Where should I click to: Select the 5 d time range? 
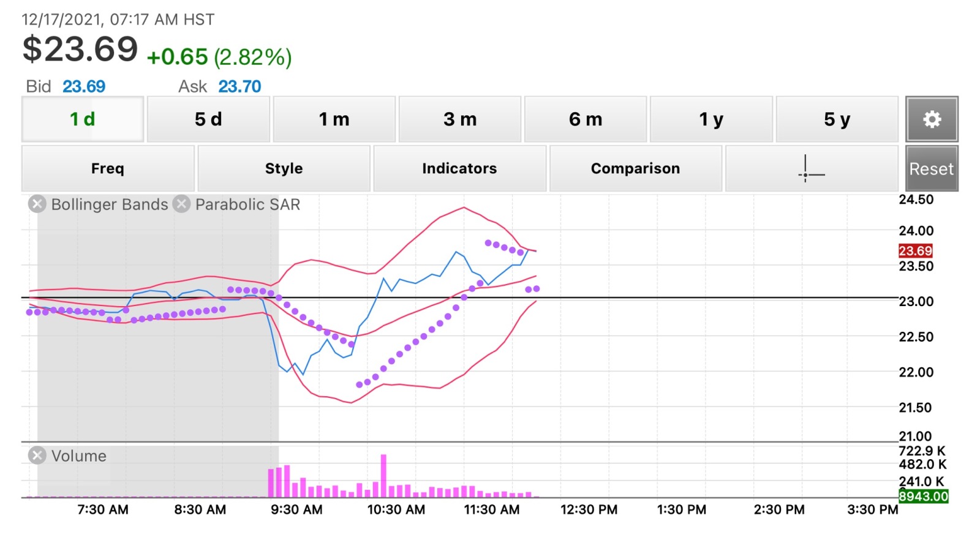point(208,119)
